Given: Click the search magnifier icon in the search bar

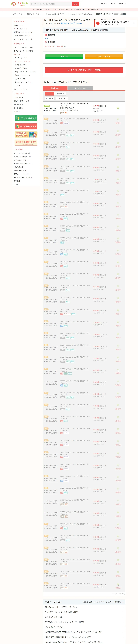Looking at the screenshot, I should click(x=32, y=4).
